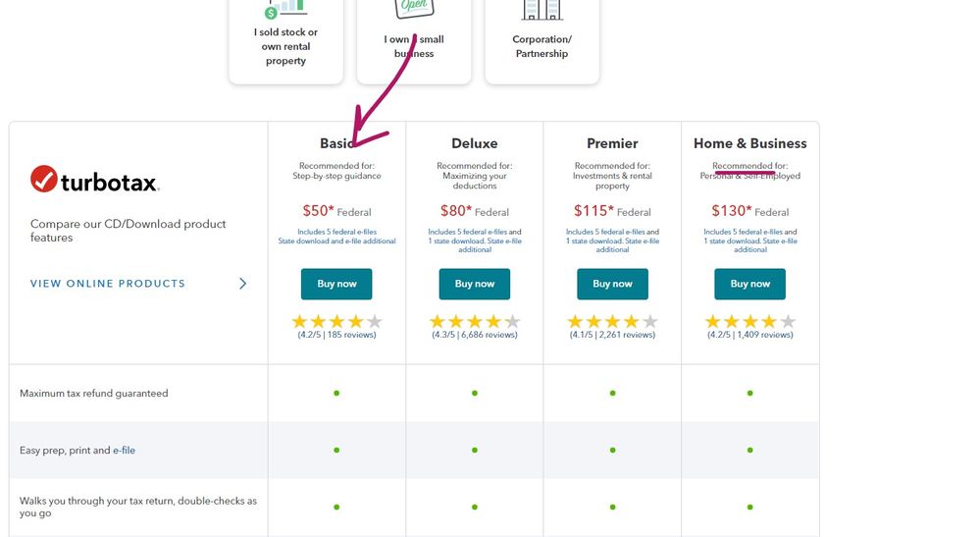Click green dot for Home & Business easy prep
This screenshot has width=980, height=537.
[750, 450]
